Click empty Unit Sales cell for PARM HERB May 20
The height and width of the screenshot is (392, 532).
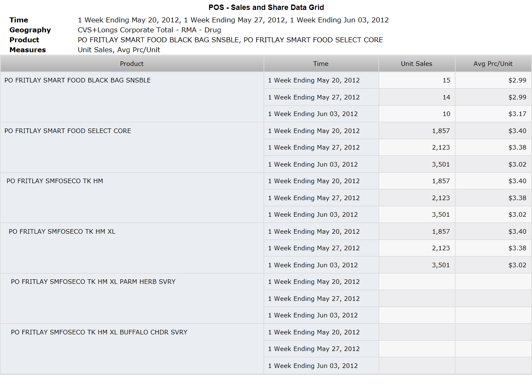pyautogui.click(x=417, y=282)
